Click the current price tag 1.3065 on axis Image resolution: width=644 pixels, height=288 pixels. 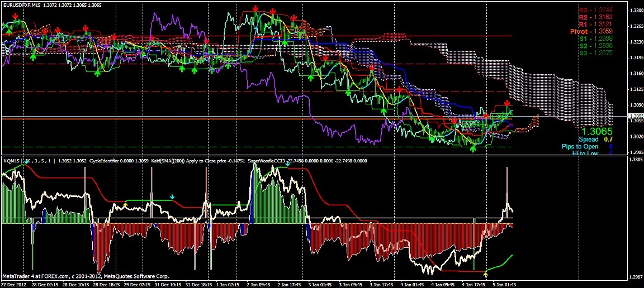(x=636, y=117)
